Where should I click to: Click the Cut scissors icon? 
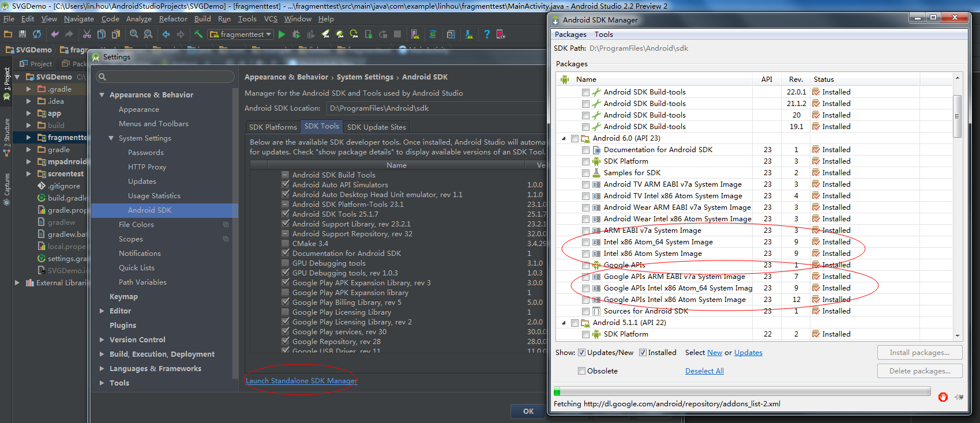click(87, 34)
